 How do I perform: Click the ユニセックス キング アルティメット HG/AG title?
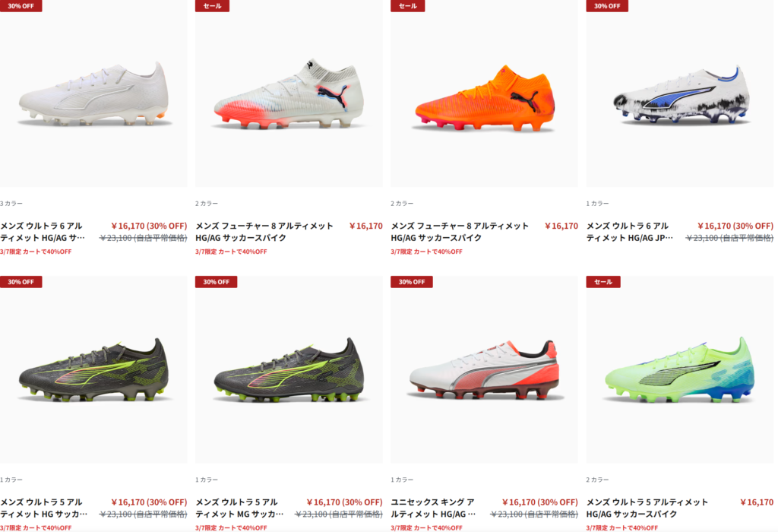pyautogui.click(x=433, y=508)
